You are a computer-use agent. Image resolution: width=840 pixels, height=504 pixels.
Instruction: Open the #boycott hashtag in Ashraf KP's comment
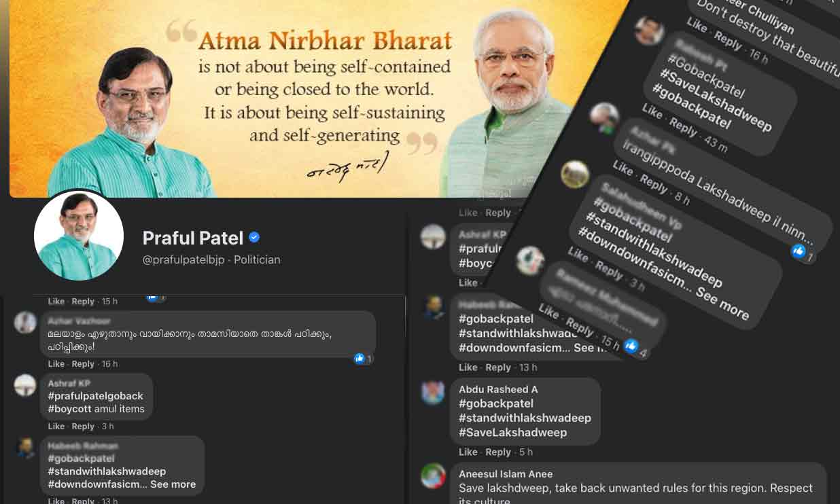point(69,409)
